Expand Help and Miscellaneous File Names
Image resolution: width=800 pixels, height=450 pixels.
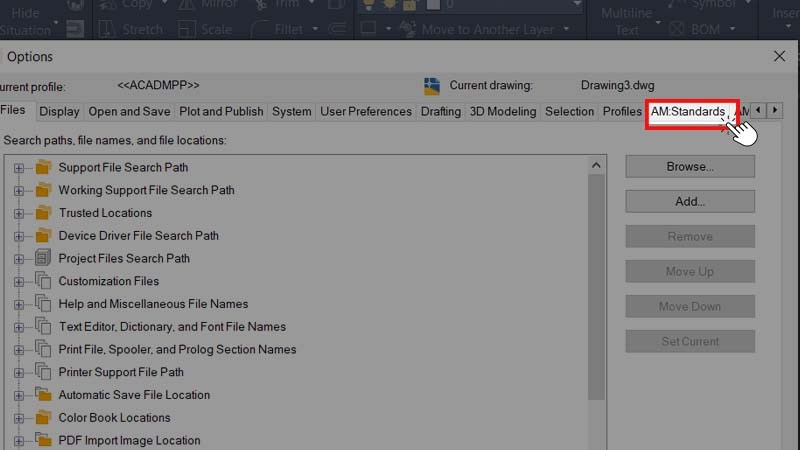(19, 305)
